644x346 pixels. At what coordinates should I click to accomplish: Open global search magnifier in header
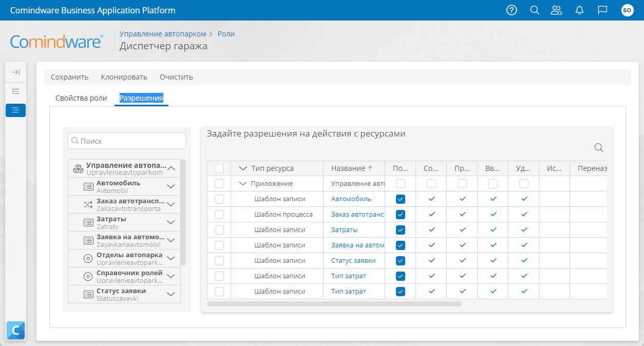[x=535, y=10]
